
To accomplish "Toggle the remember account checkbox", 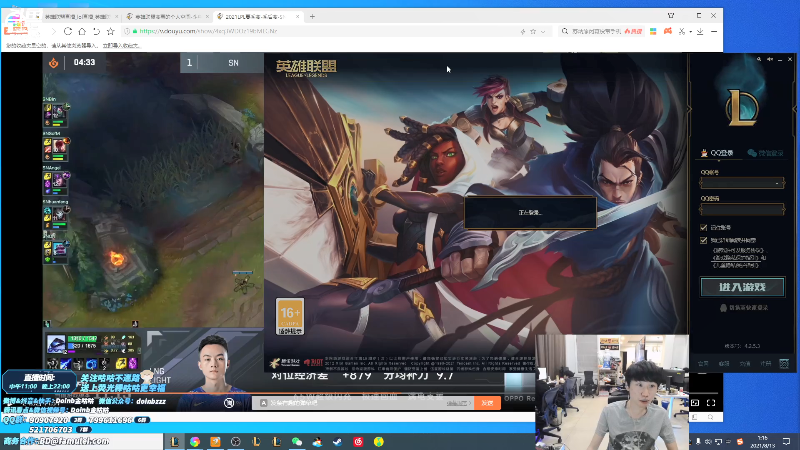I will pos(704,227).
